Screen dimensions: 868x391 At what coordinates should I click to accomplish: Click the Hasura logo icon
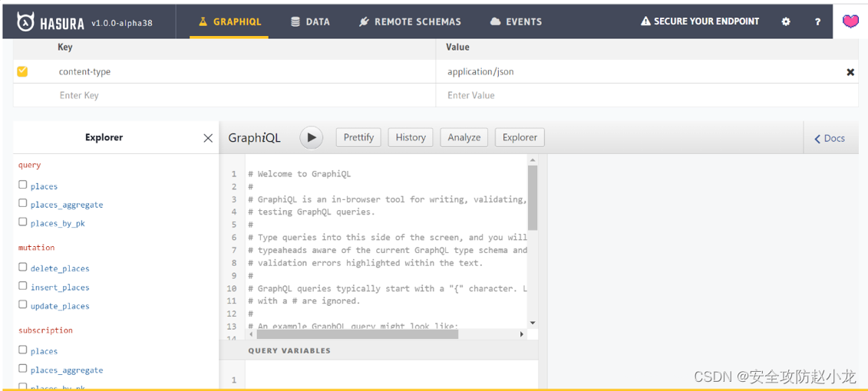[25, 22]
